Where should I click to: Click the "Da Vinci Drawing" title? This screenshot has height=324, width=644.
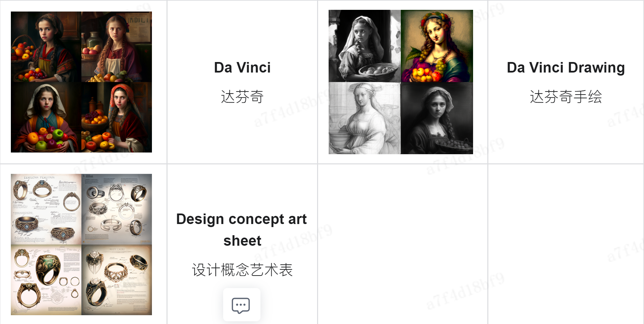tap(566, 67)
